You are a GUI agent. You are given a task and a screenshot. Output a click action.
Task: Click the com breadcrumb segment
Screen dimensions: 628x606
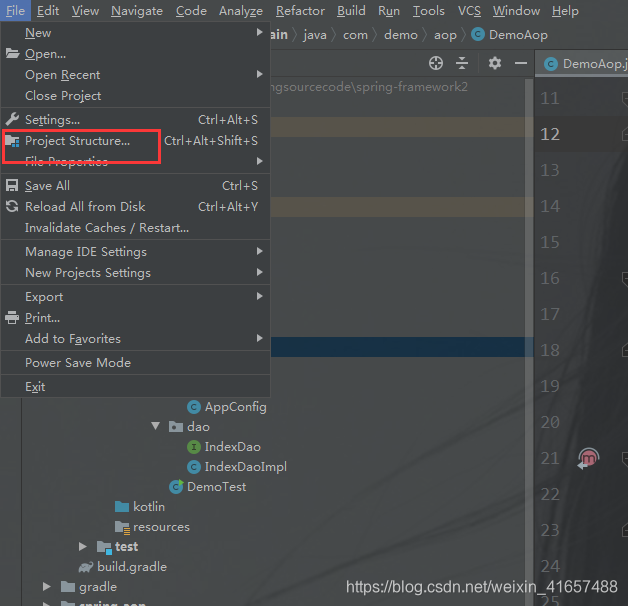355,35
